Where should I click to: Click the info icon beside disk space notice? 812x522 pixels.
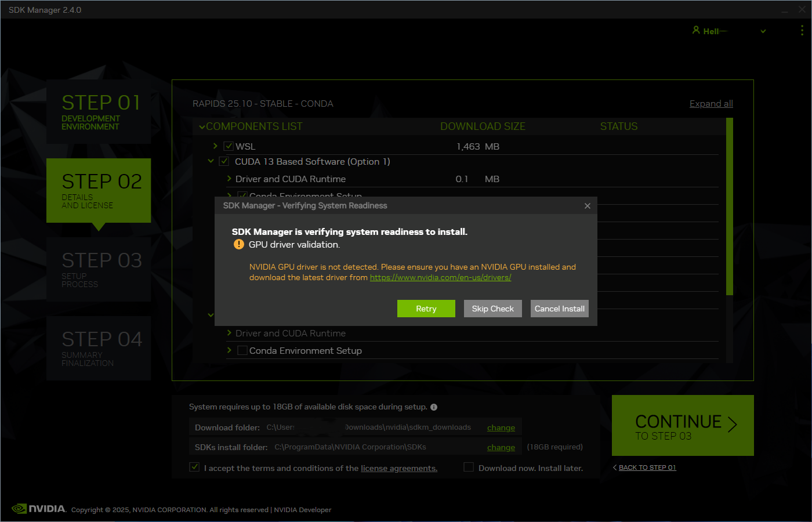pyautogui.click(x=434, y=407)
